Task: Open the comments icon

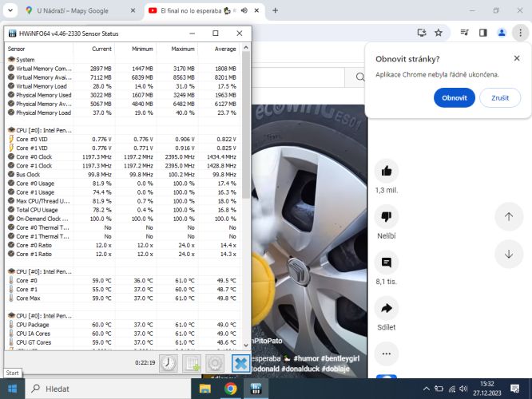Action: [x=387, y=262]
